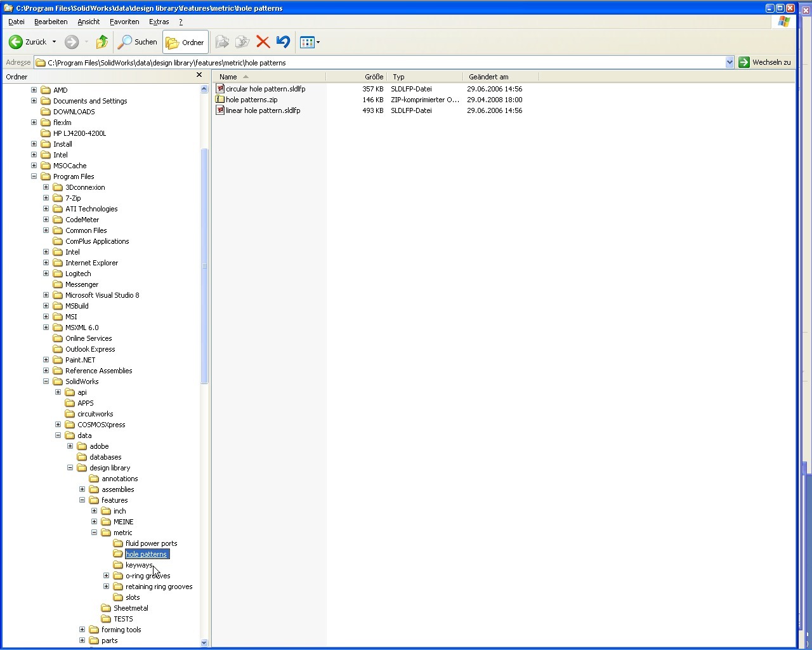Select circular hole pattern.sldlfp file icon

220,89
